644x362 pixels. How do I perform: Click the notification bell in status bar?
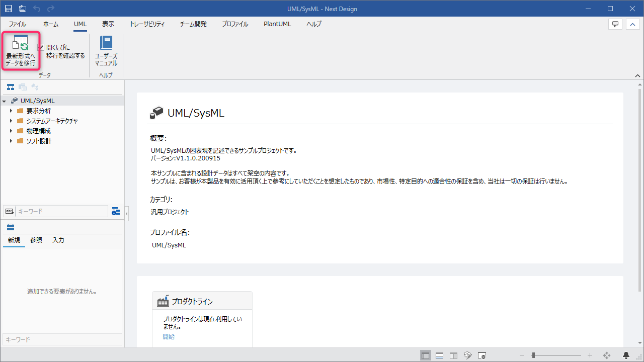point(626,355)
